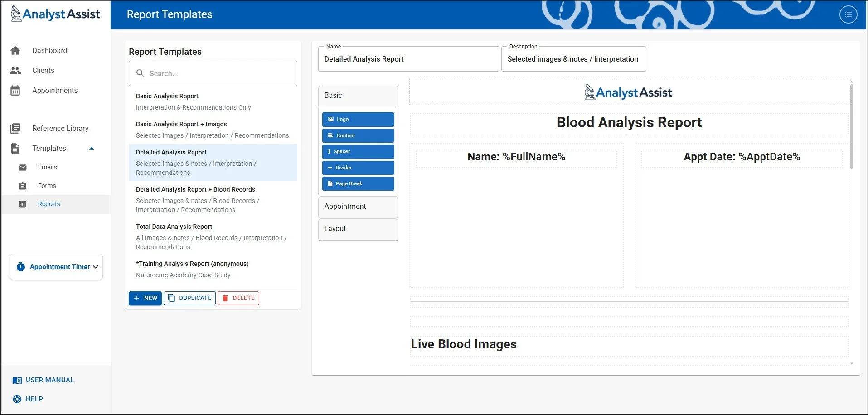Click the Reports chart icon
Screen dimensions: 868x415
coord(23,204)
